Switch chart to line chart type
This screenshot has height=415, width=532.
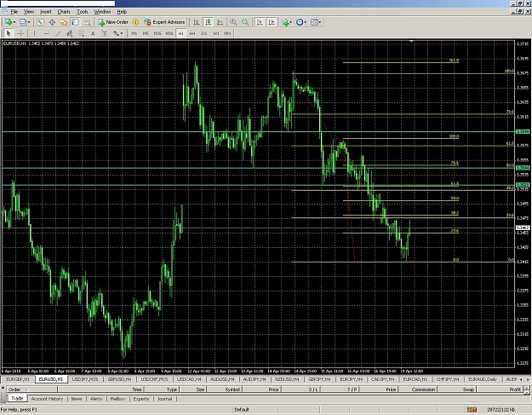pyautogui.click(x=220, y=22)
